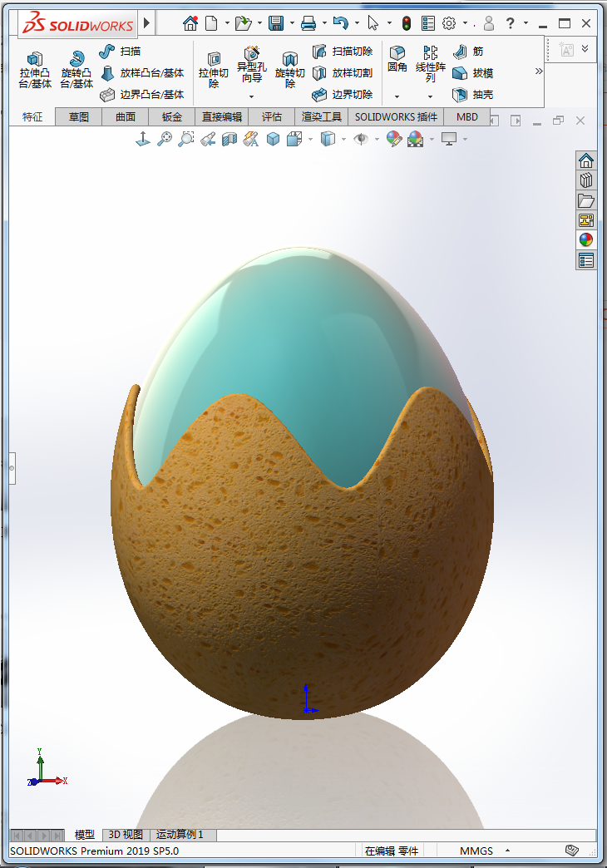Click the Rebuild traffic light icon

point(407,23)
